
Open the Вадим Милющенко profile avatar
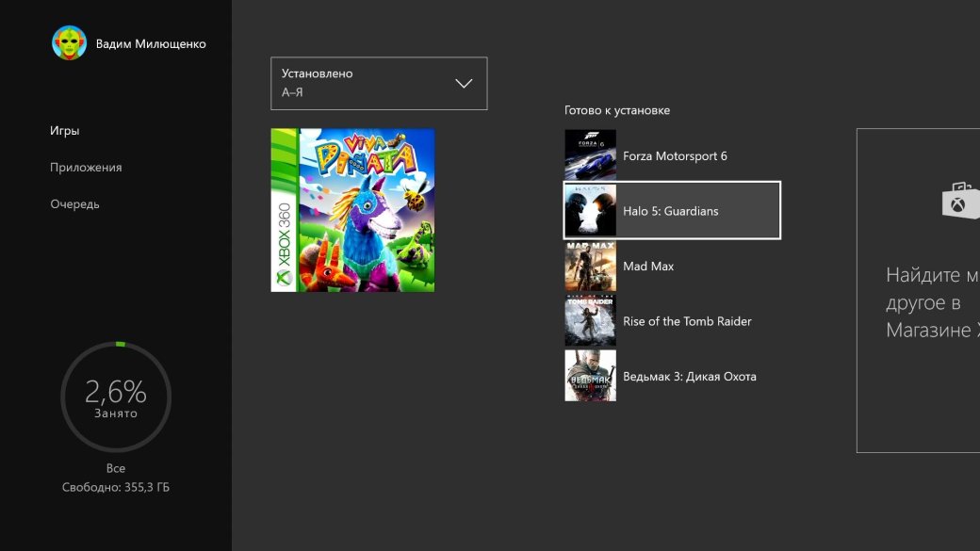coord(69,43)
